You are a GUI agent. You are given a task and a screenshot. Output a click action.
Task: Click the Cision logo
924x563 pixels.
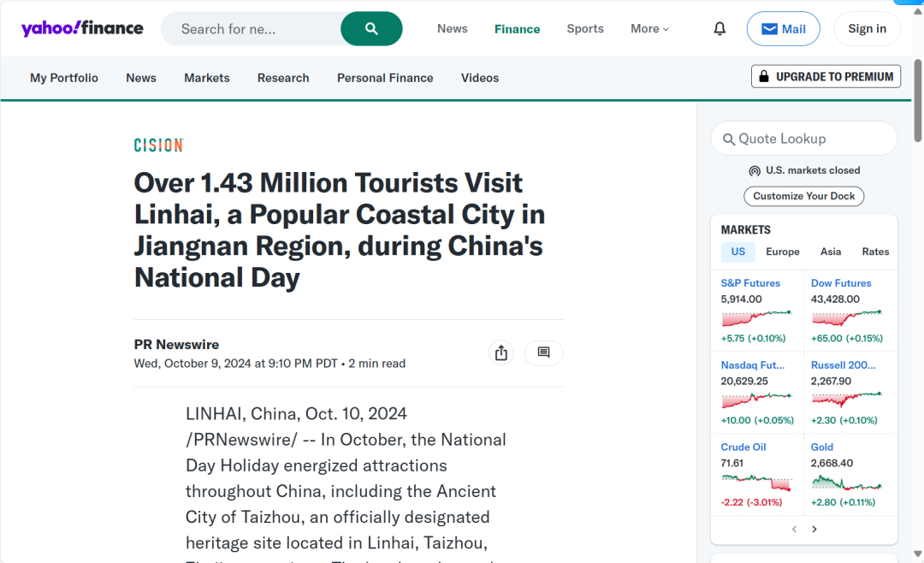(158, 145)
